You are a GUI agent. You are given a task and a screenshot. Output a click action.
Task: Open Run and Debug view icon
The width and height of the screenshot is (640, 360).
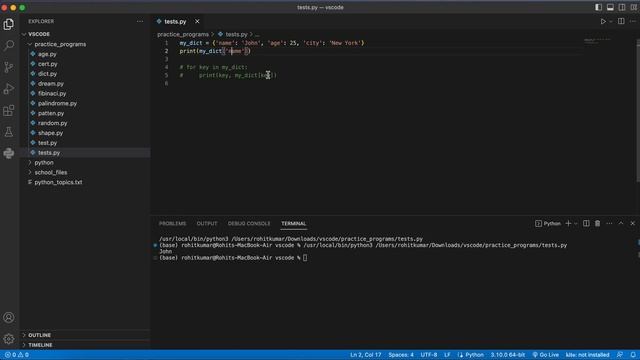pyautogui.click(x=9, y=89)
